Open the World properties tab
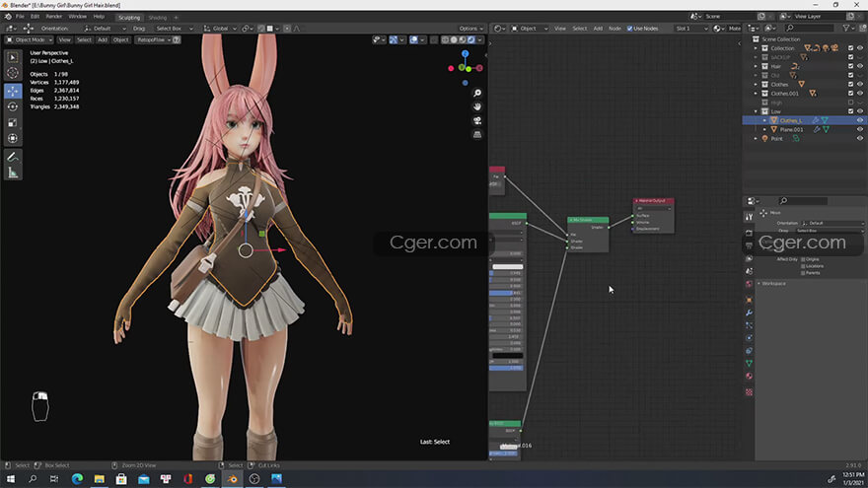868x488 pixels. pyautogui.click(x=749, y=284)
